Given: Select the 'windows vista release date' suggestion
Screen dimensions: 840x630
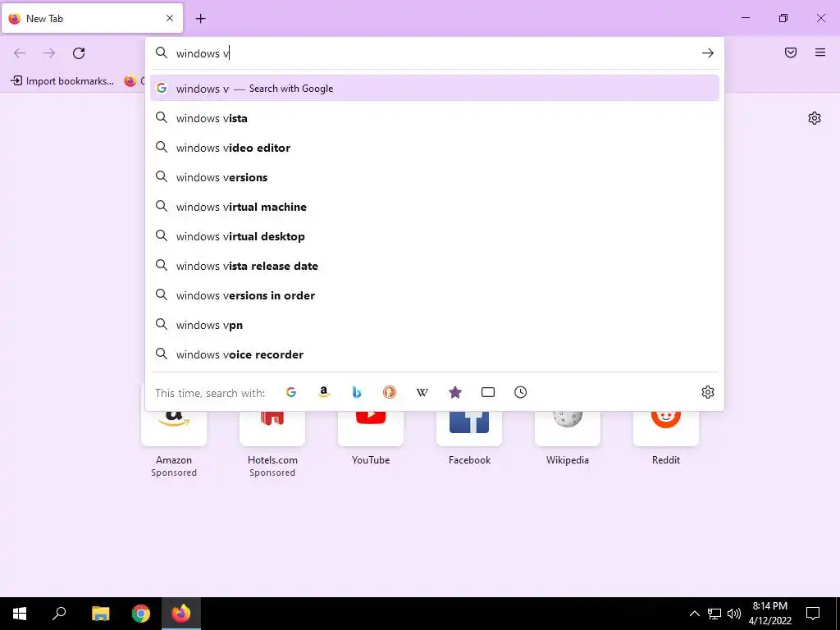Looking at the screenshot, I should tap(435, 265).
